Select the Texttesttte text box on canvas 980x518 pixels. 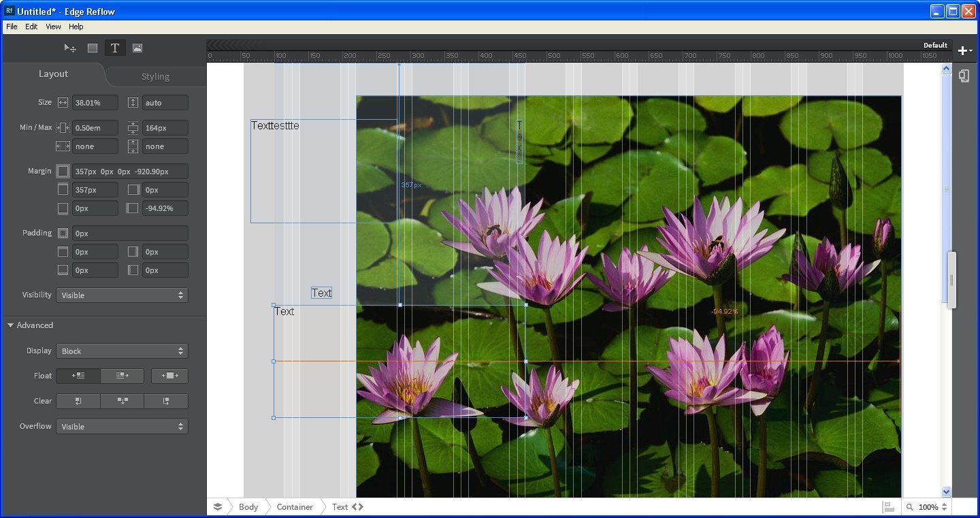click(324, 171)
